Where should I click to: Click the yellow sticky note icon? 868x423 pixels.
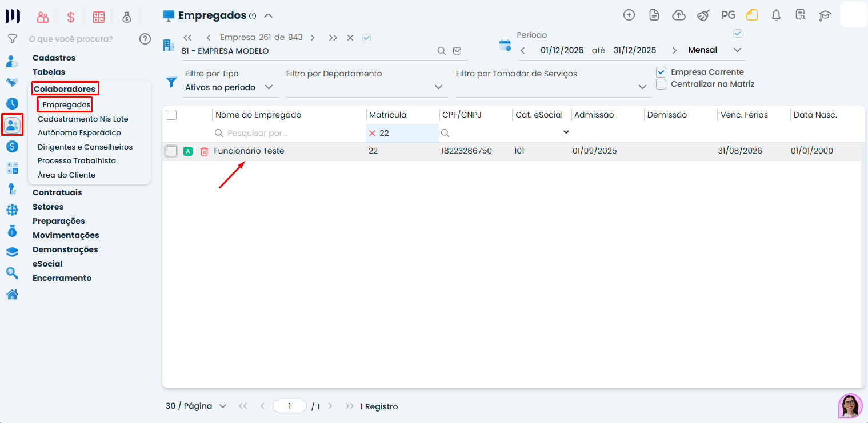pos(752,15)
